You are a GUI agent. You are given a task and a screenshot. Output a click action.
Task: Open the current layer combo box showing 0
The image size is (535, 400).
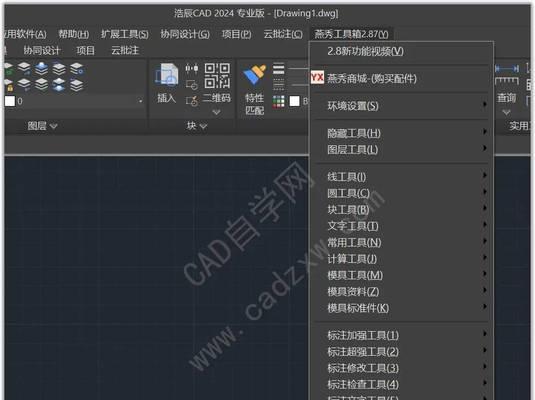pos(74,101)
